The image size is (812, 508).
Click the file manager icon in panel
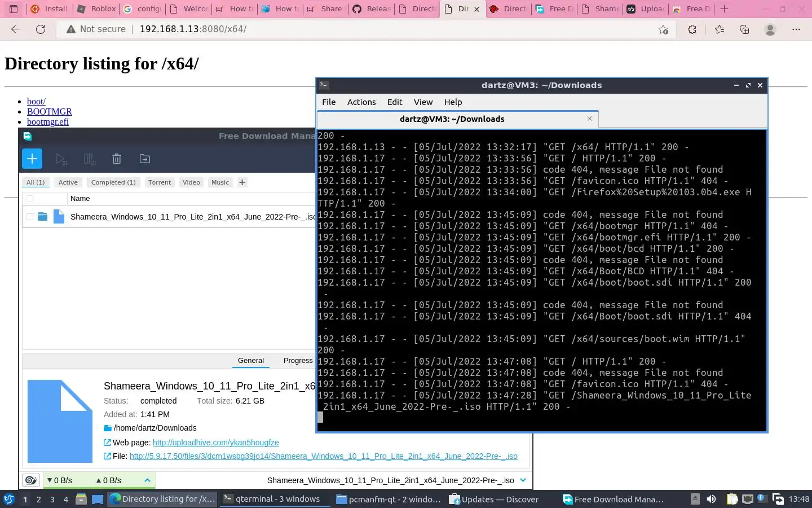point(81,499)
